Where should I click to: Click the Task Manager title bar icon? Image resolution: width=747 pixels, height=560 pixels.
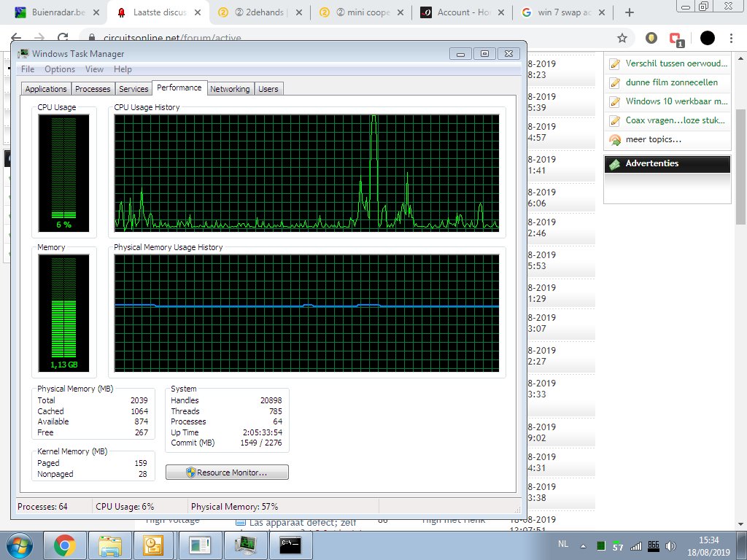click(23, 53)
